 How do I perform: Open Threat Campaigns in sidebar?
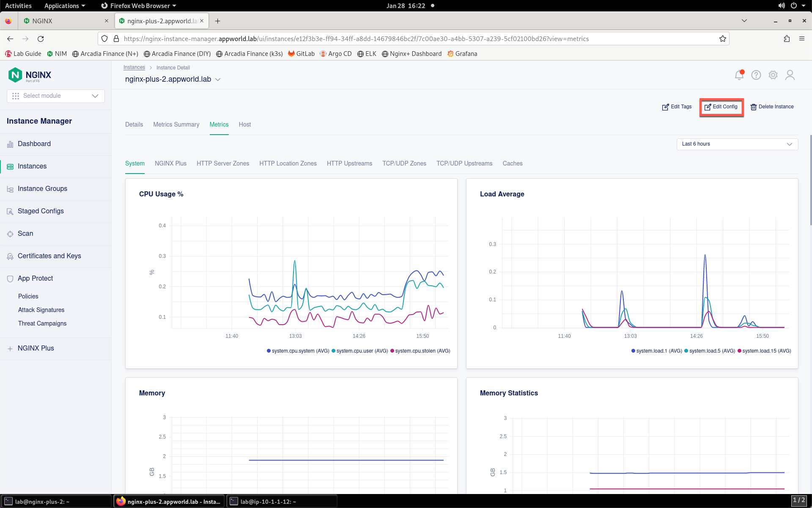[42, 323]
